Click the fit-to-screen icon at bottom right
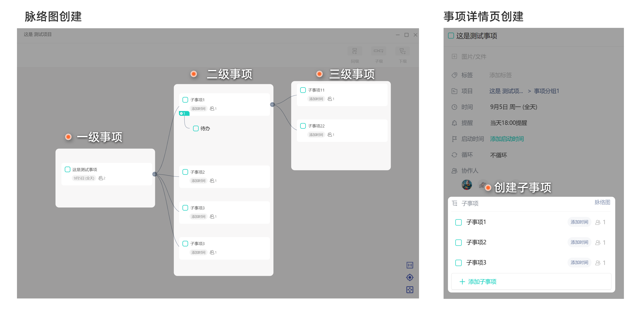Screen dimensions: 644x316 (410, 290)
